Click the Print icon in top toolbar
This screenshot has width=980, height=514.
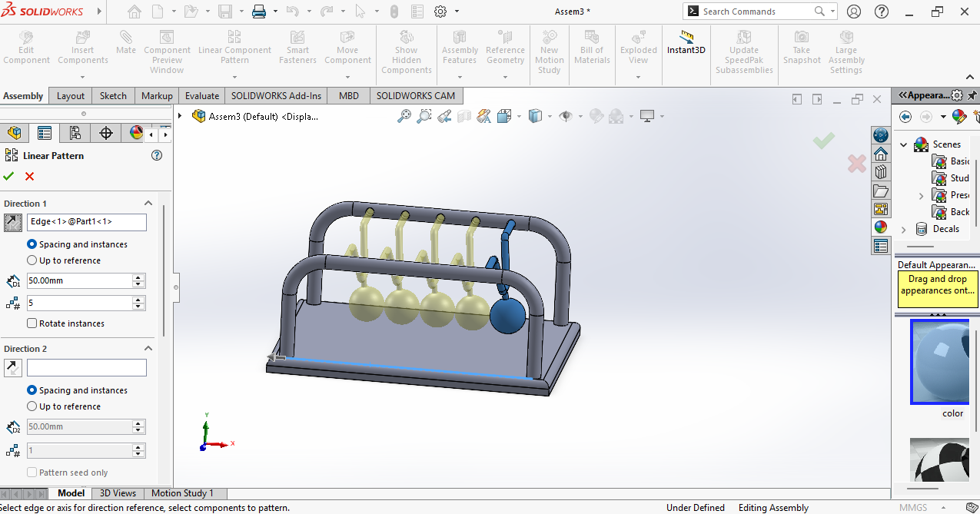click(x=259, y=12)
